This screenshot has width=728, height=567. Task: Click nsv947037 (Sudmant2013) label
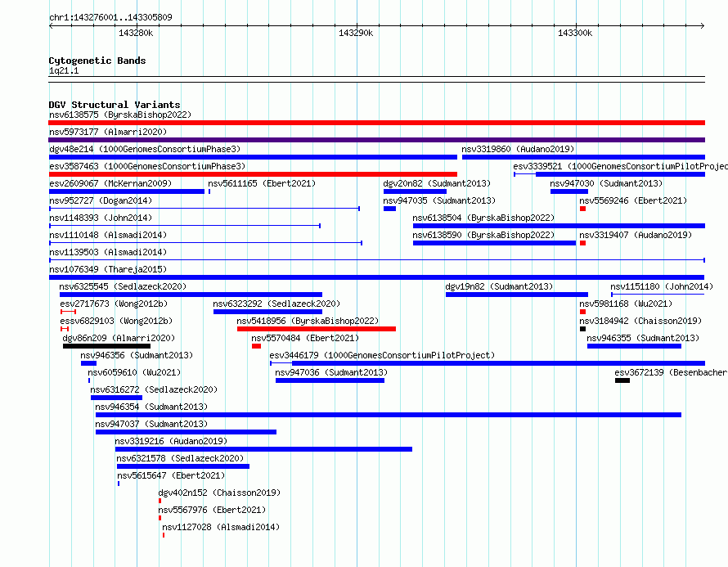click(151, 424)
